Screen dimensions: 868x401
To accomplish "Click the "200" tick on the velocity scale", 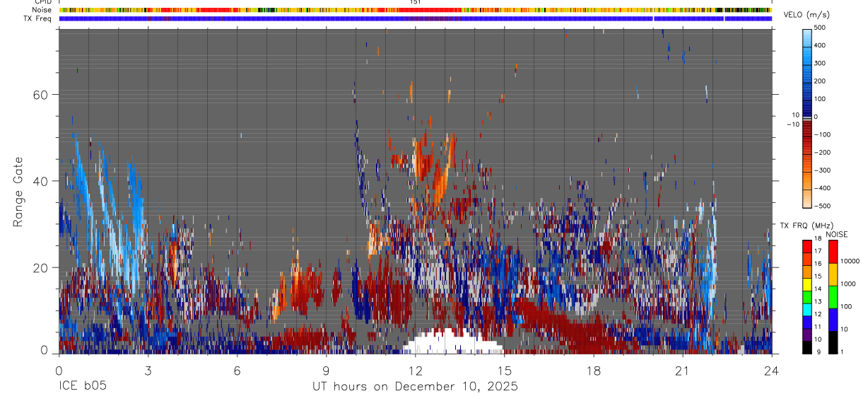I will pos(821,81).
